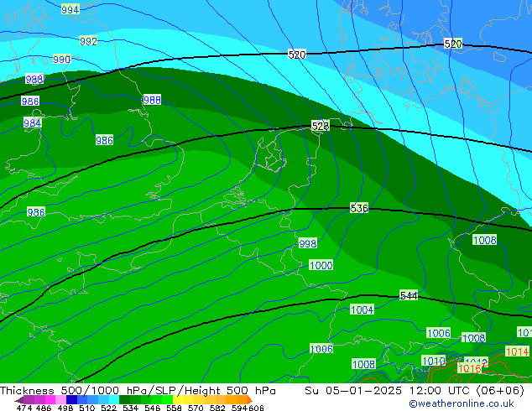Open the weatheronline.co.uk copyright link

pos(462,404)
